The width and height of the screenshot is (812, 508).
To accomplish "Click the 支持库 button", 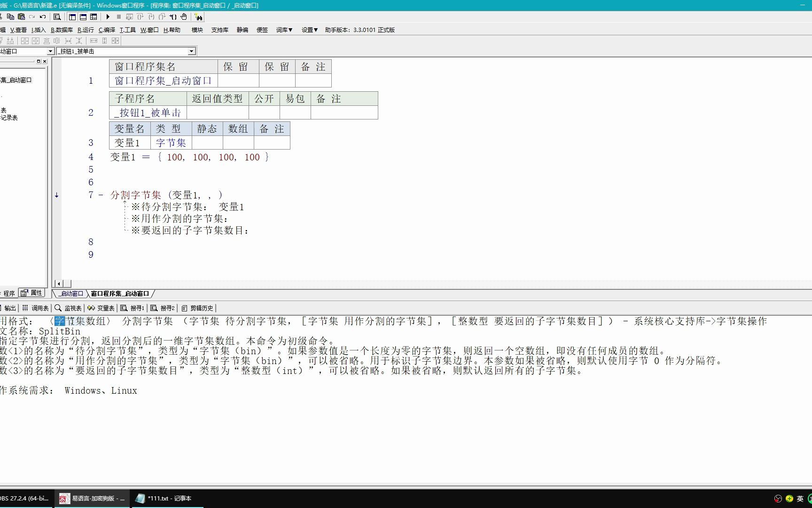I will [220, 30].
